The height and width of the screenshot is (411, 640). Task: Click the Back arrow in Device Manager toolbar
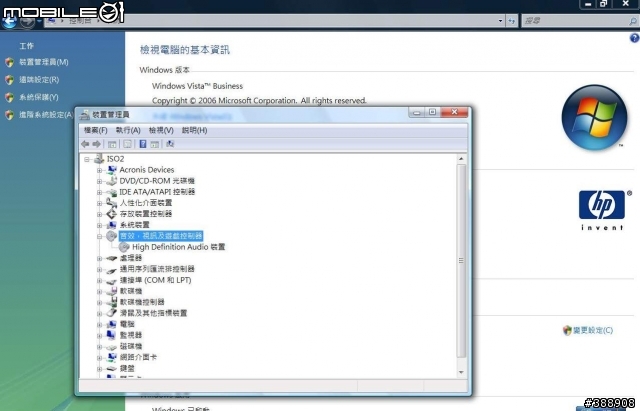tap(85, 144)
